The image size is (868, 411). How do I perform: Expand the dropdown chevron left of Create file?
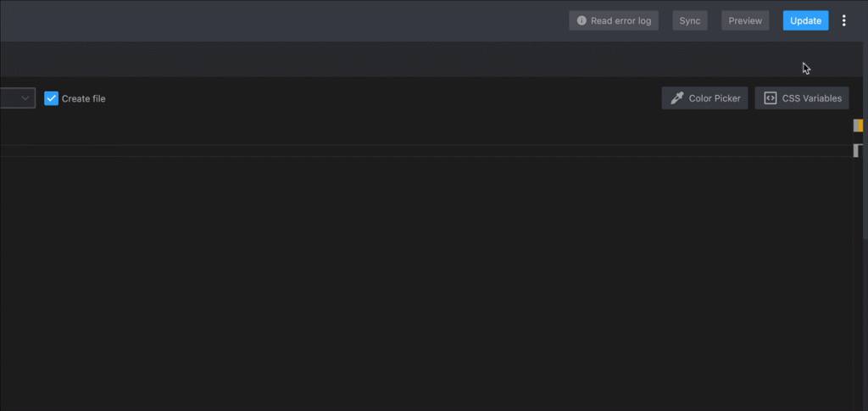click(x=25, y=98)
